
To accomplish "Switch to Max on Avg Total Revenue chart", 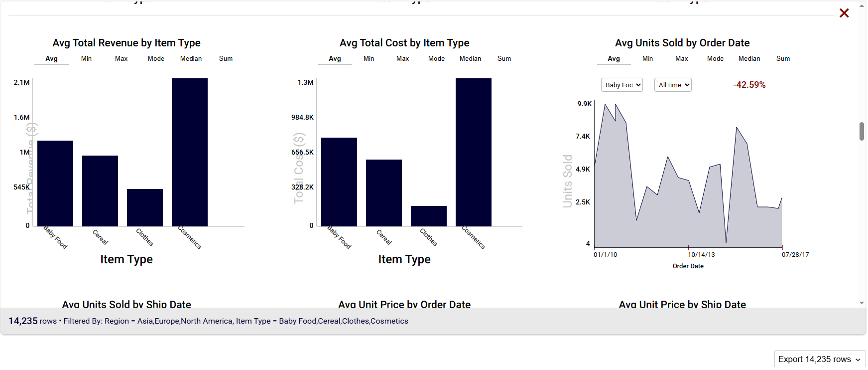I will 121,58.
